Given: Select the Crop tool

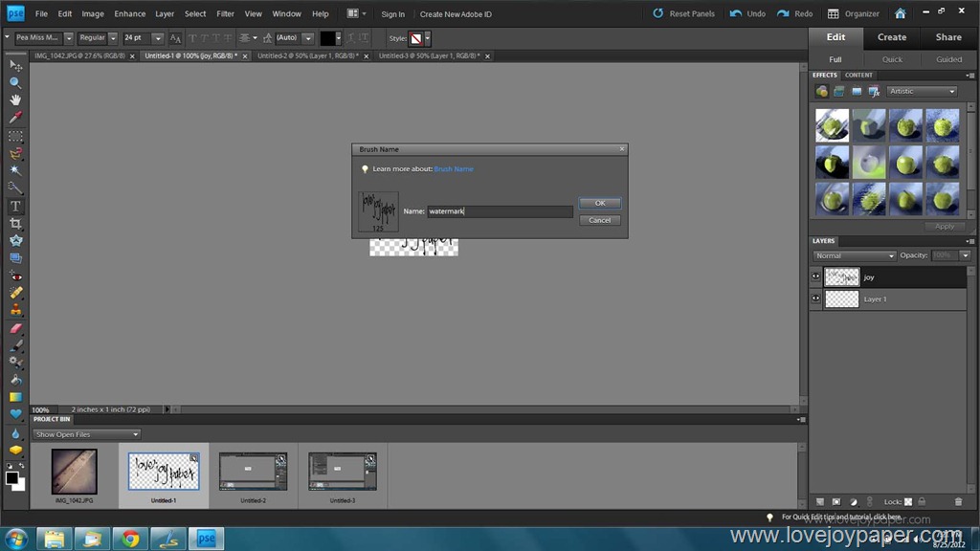Looking at the screenshot, I should tap(15, 224).
